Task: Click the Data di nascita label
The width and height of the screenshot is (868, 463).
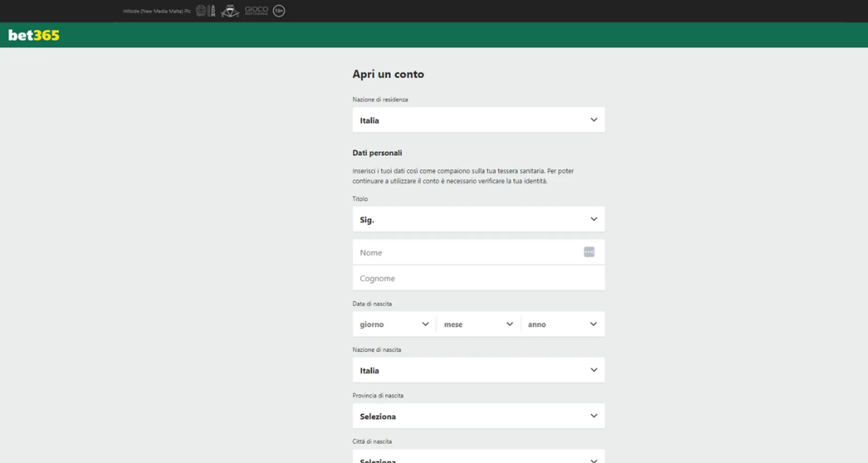Action: (x=372, y=304)
